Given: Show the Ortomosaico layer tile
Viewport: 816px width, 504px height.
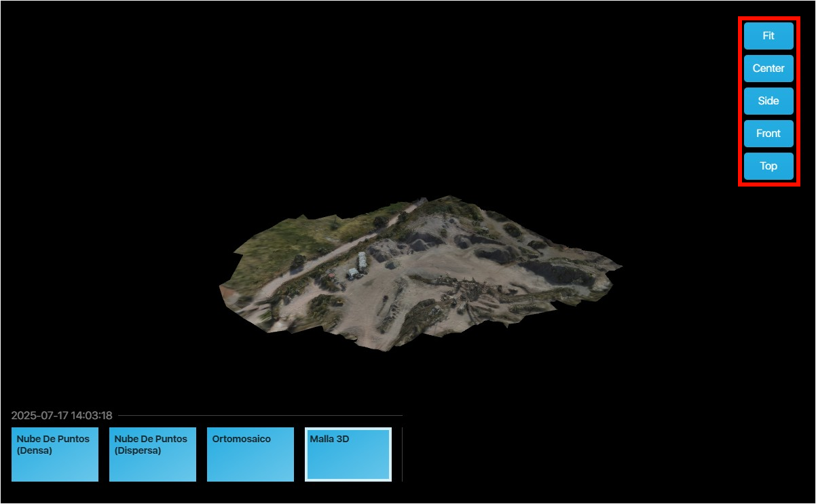Looking at the screenshot, I should click(x=251, y=454).
